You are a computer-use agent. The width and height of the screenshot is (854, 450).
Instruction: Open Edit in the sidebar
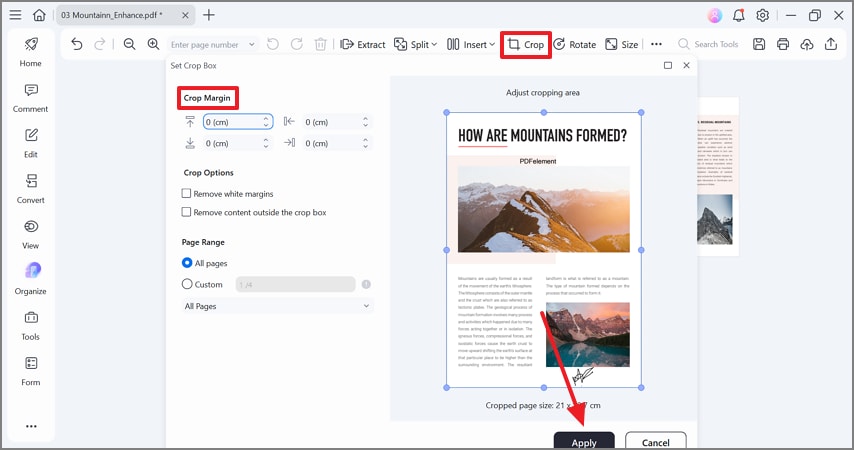30,143
